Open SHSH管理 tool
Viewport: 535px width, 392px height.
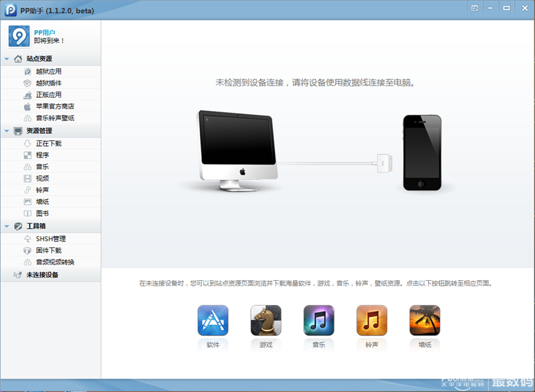tap(50, 239)
